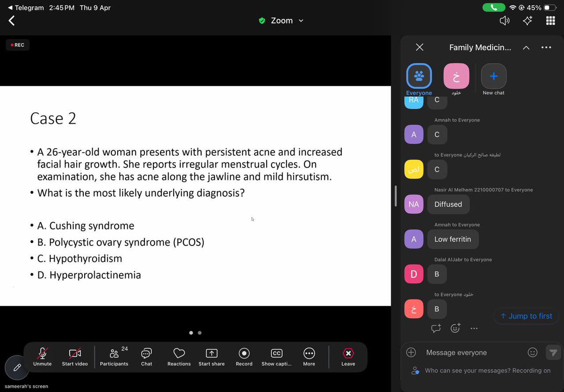Open the emoji picker in message box
Image resolution: width=564 pixels, height=392 pixels.
pyautogui.click(x=532, y=352)
